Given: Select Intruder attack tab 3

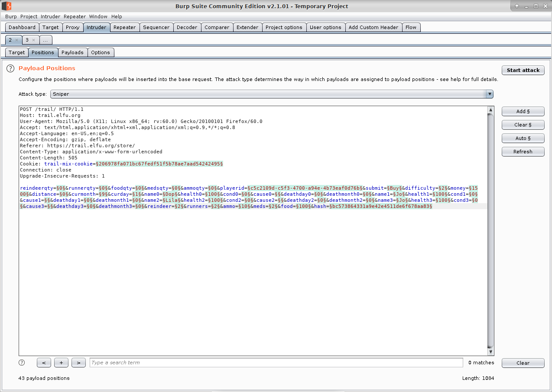Looking at the screenshot, I should coord(27,40).
